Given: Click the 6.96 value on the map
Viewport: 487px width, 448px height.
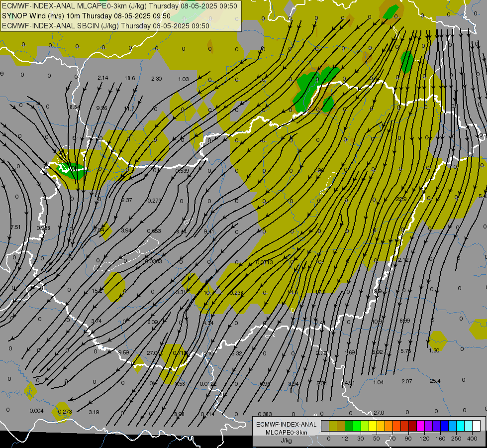Looking at the screenshot, I should [265, 384].
